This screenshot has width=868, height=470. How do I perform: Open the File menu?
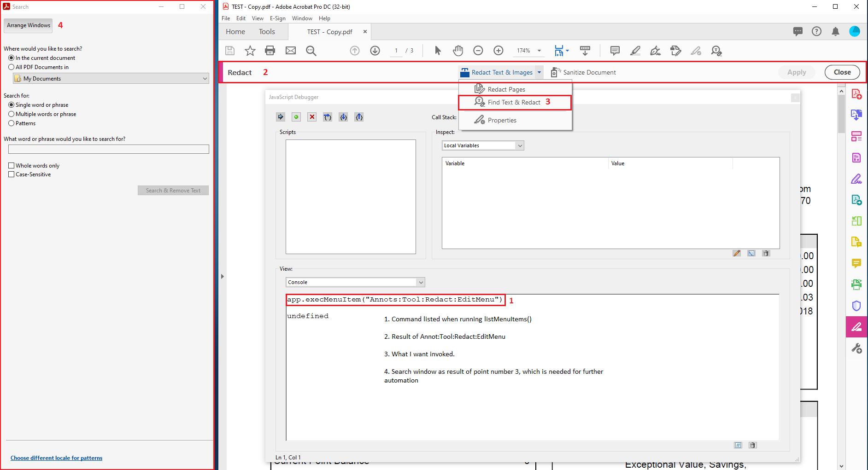click(226, 18)
